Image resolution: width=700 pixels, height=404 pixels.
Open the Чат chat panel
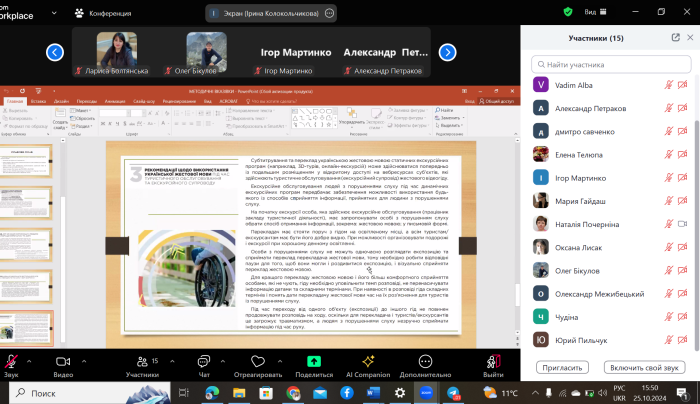(x=204, y=360)
